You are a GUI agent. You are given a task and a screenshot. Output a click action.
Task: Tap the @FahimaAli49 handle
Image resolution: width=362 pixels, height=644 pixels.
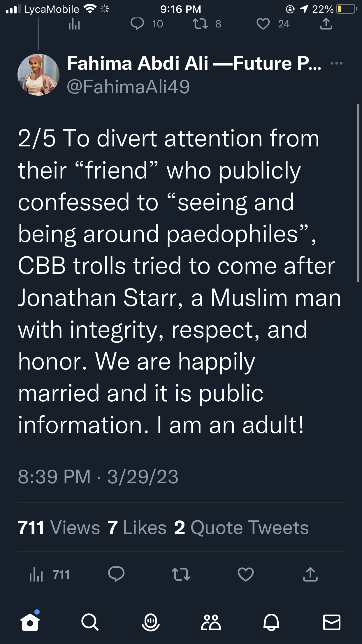point(128,87)
